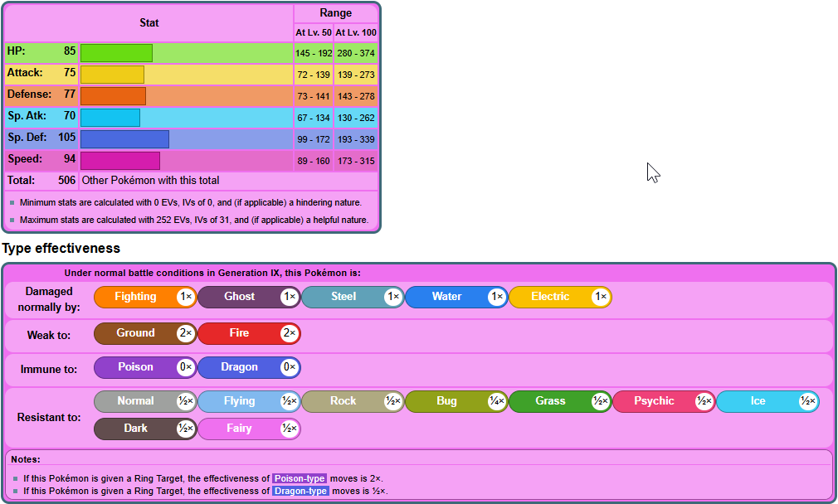Click the Fire type weakness badge

(249, 334)
